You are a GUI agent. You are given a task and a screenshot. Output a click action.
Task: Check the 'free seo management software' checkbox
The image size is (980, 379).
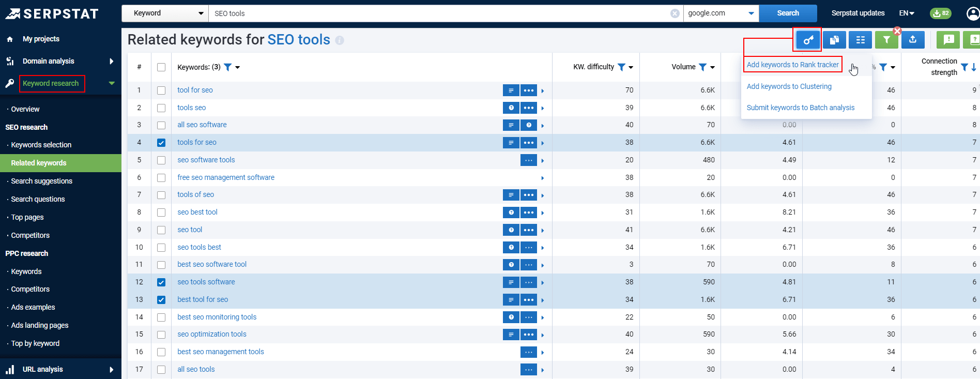pyautogui.click(x=161, y=178)
